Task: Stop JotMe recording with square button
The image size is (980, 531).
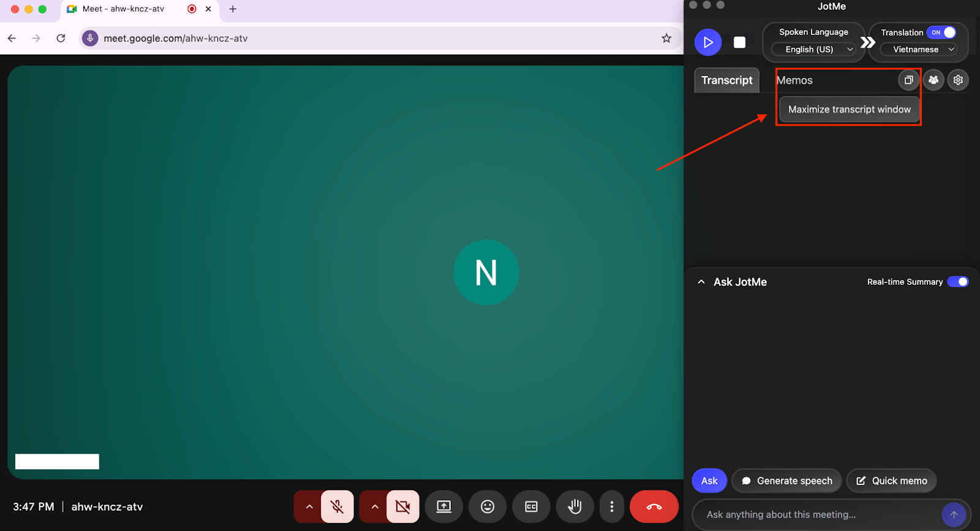Action: click(x=740, y=42)
